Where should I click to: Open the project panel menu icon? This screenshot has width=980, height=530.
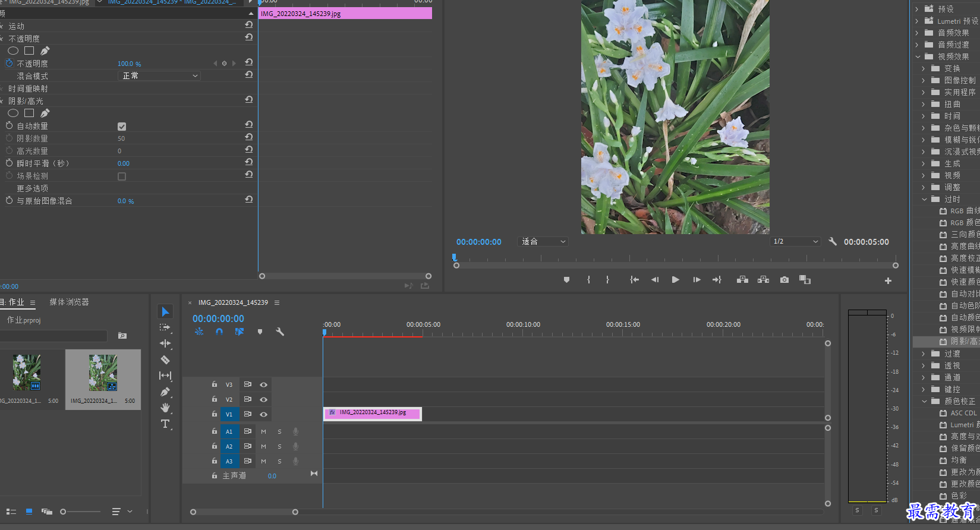coord(33,302)
